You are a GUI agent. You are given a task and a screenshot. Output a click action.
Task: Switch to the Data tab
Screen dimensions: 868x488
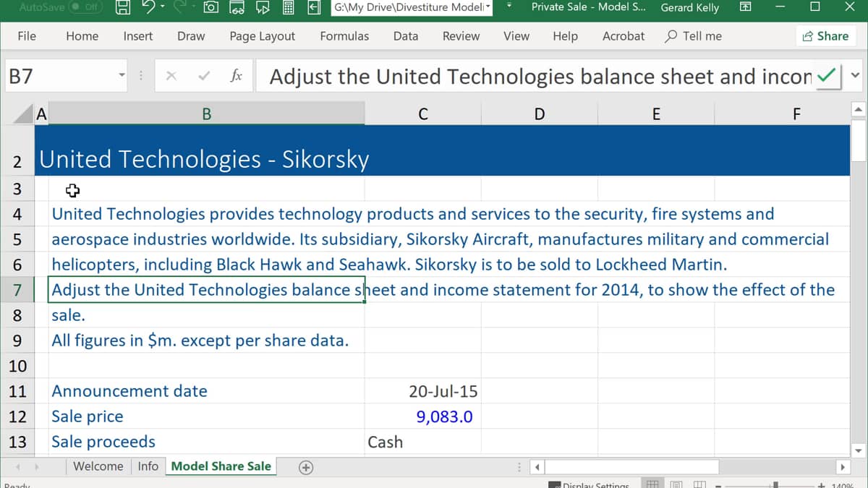406,36
